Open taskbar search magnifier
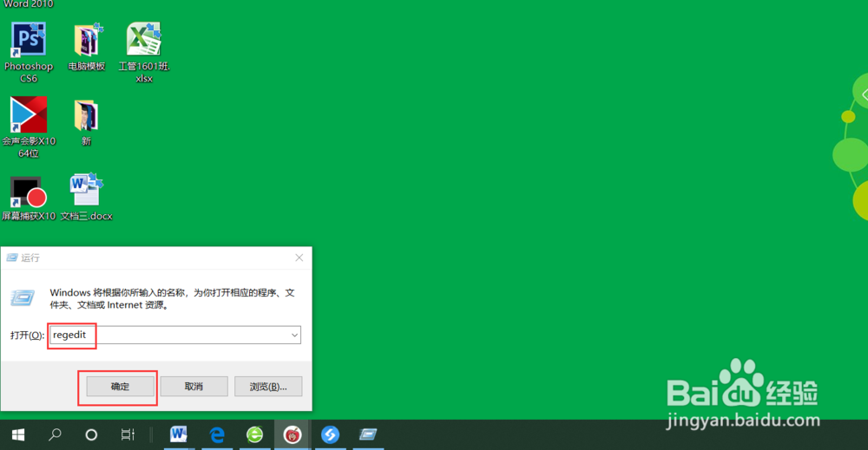868x450 pixels. [x=54, y=435]
